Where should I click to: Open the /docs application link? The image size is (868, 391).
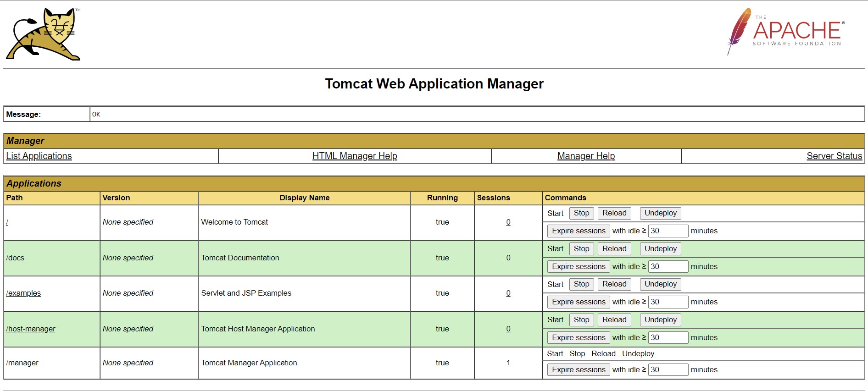click(15, 258)
